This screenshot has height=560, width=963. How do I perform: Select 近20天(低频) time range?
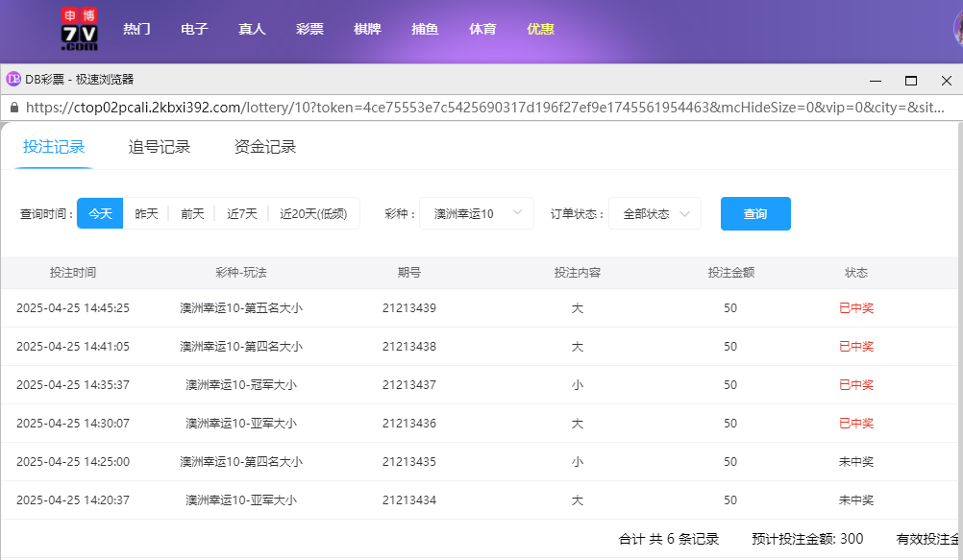(x=313, y=213)
